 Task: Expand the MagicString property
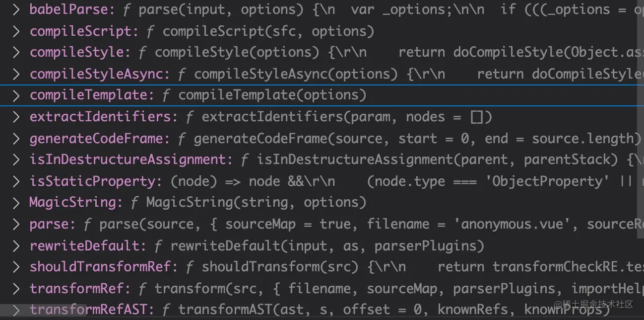tap(16, 203)
